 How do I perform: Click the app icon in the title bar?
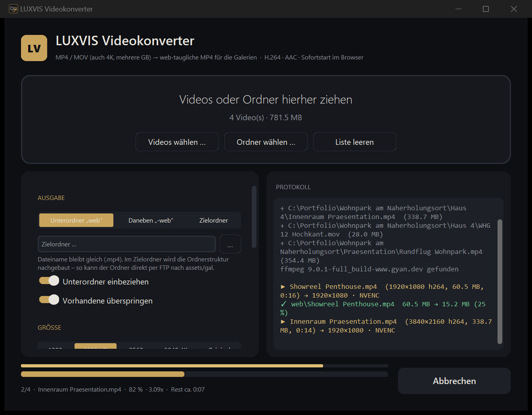point(13,9)
